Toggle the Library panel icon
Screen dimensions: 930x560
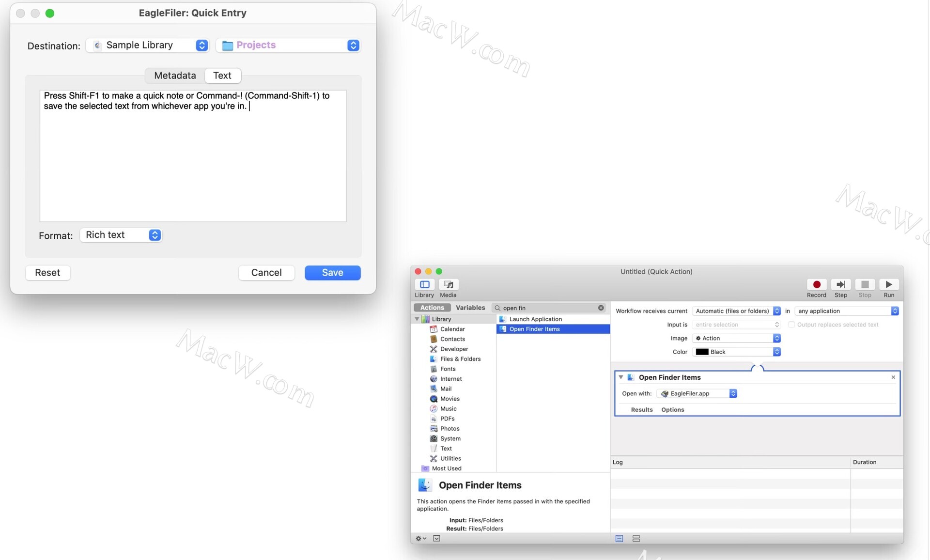coord(424,285)
